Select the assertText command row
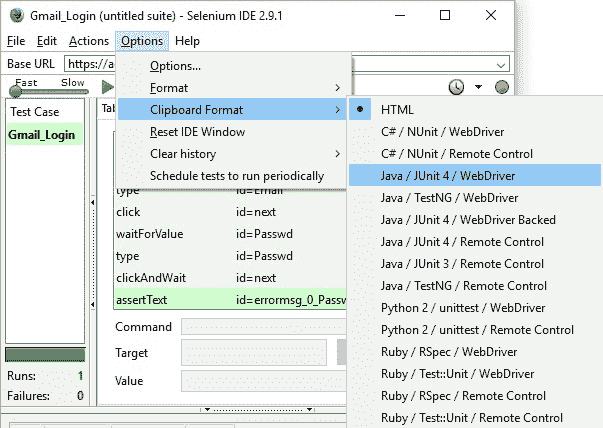 [230, 300]
